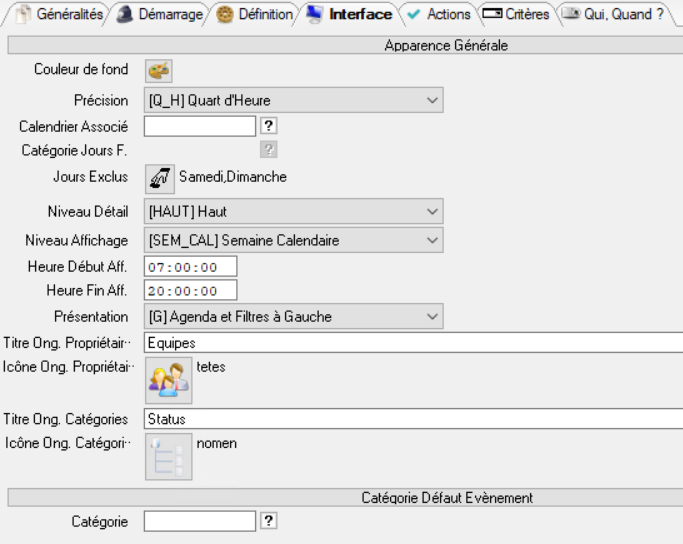Click the lookup button next to Catégorie field
This screenshot has width=683, height=544.
268,521
